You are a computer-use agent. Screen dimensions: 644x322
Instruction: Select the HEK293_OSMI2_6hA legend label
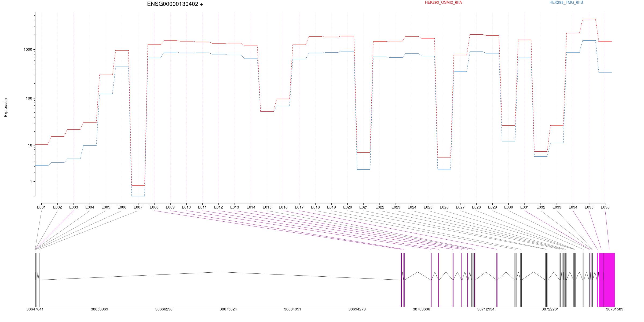(443, 3)
